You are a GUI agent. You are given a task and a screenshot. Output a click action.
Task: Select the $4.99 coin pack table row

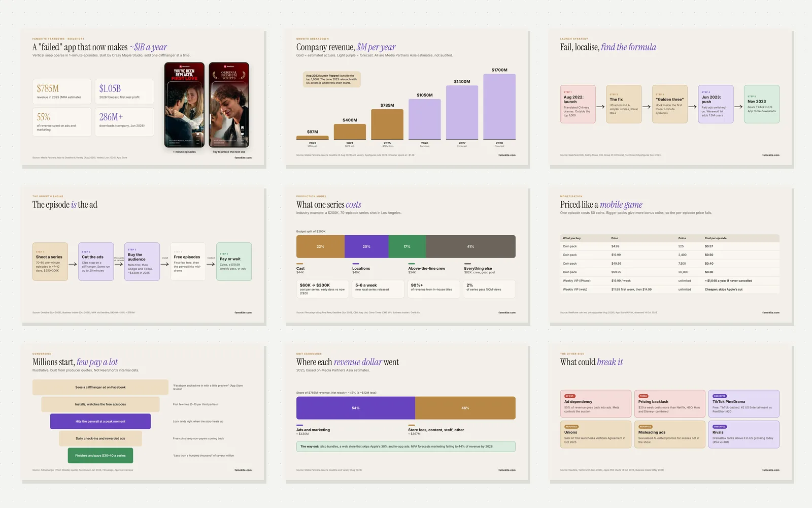point(670,246)
